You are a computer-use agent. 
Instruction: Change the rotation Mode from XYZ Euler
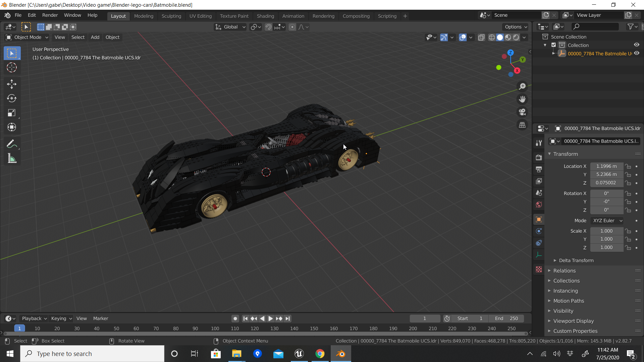pyautogui.click(x=607, y=221)
